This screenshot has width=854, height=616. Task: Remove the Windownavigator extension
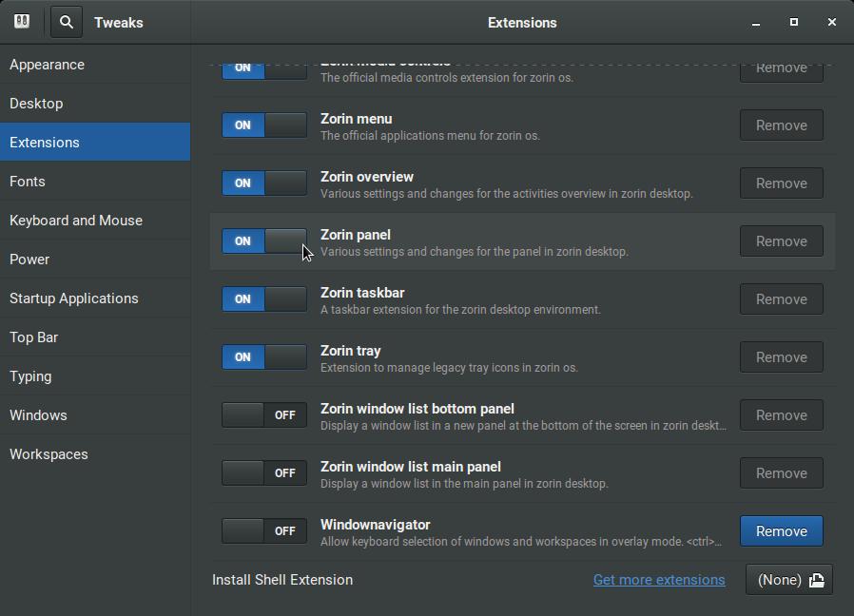(x=781, y=531)
